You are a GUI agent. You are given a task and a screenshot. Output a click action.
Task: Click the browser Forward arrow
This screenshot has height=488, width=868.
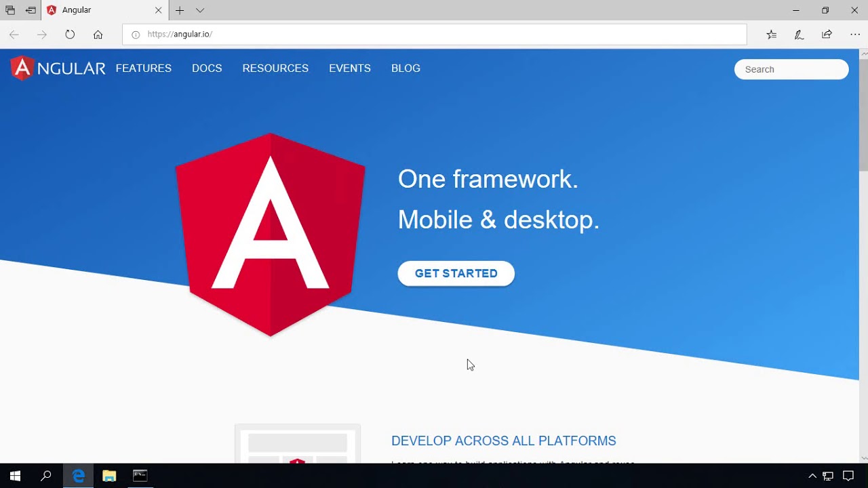point(42,35)
